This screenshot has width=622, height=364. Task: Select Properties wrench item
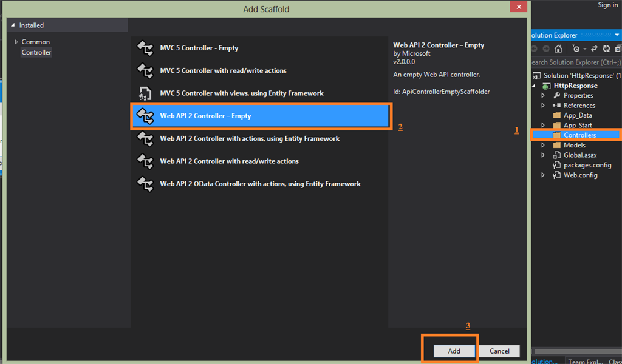(578, 95)
